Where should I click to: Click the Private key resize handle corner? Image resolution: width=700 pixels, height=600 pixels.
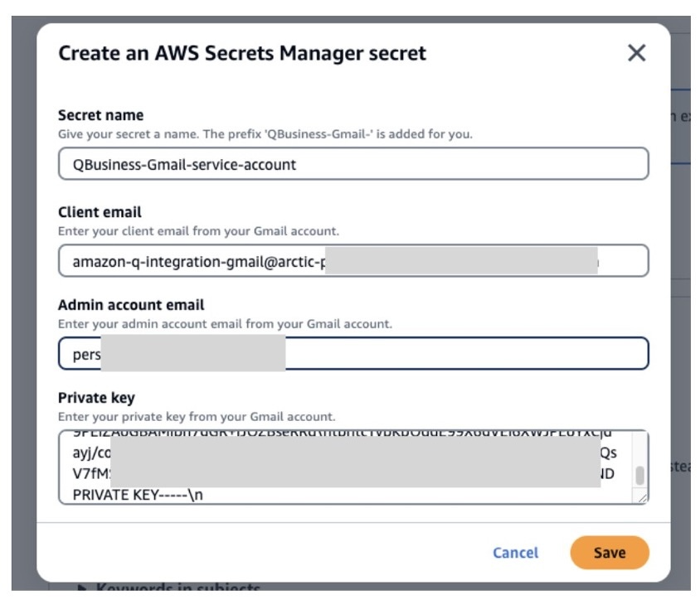pos(642,497)
